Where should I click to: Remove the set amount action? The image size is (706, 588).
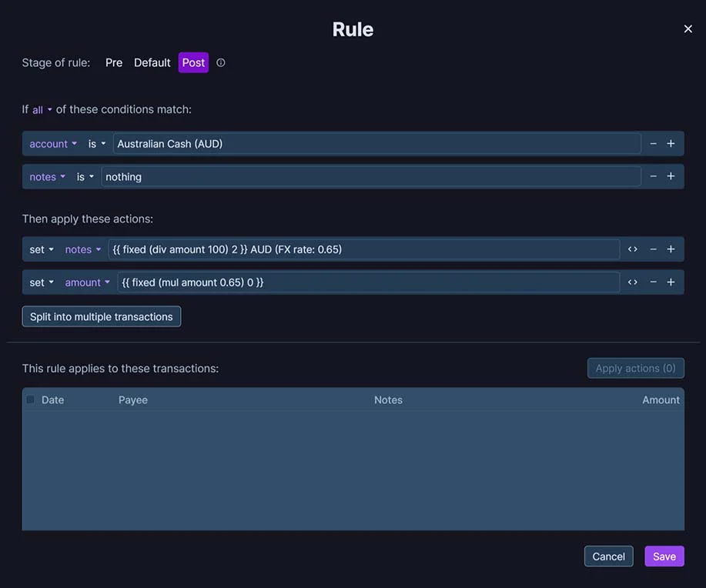pos(654,282)
